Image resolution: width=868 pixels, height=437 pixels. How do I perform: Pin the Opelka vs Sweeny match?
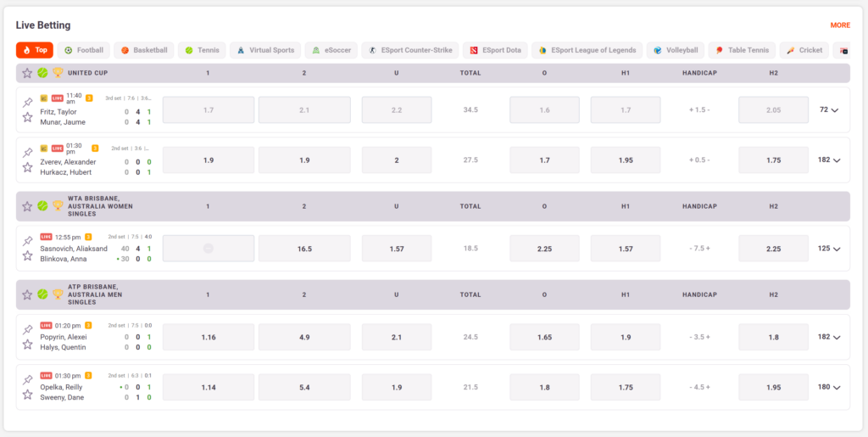[x=27, y=379]
